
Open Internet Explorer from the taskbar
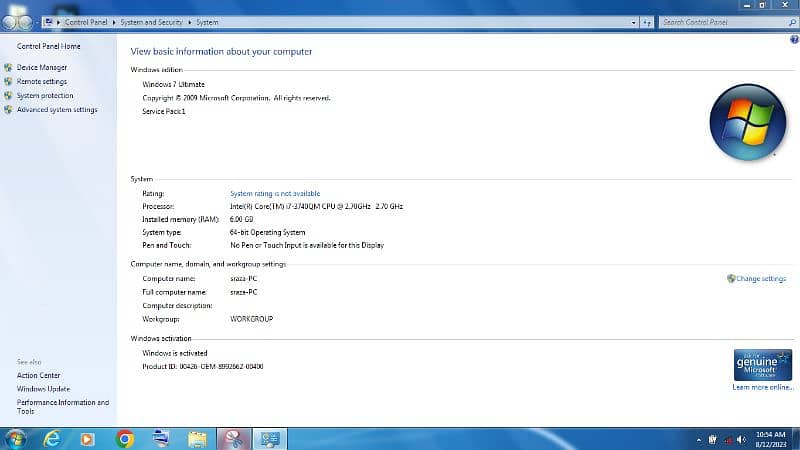52,438
